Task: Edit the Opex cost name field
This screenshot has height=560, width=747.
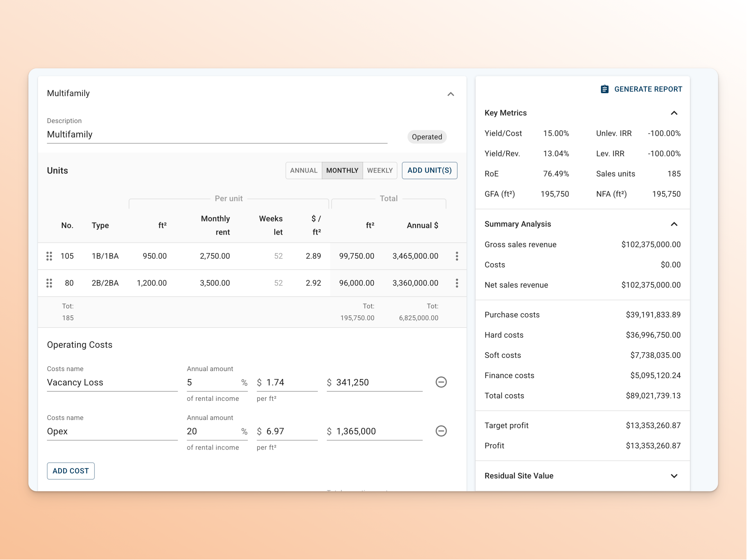Action: 112,432
